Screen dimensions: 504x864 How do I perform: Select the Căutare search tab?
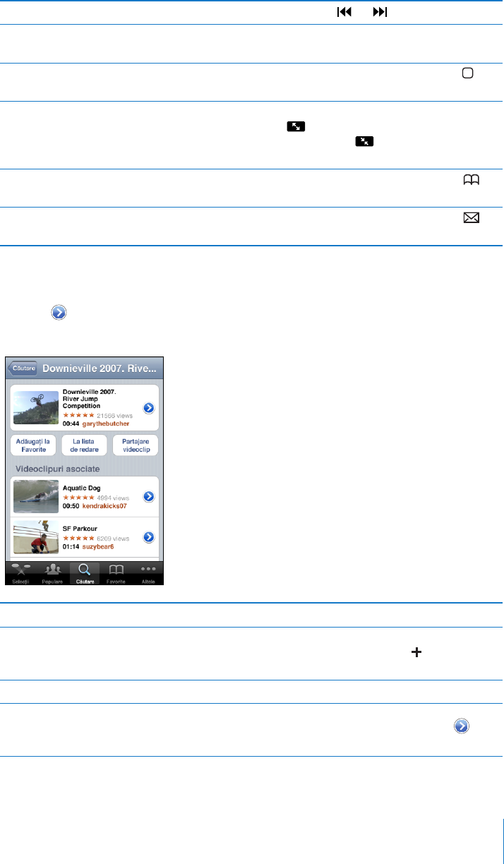pos(84,572)
